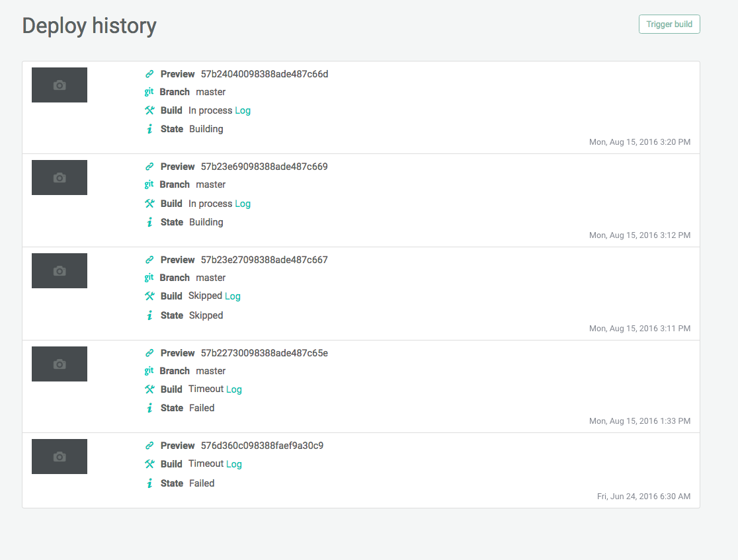Select thumbnail of the Jun 24 deploy
The image size is (738, 560).
coord(60,456)
